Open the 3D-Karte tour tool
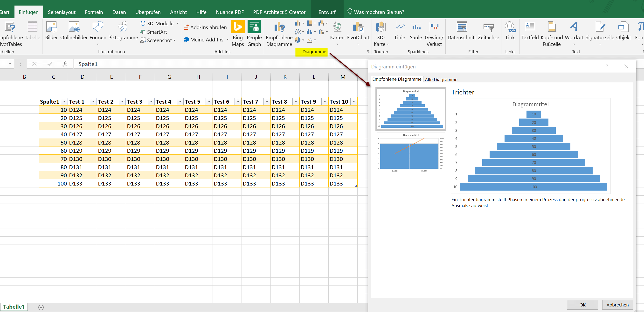 pyautogui.click(x=381, y=34)
